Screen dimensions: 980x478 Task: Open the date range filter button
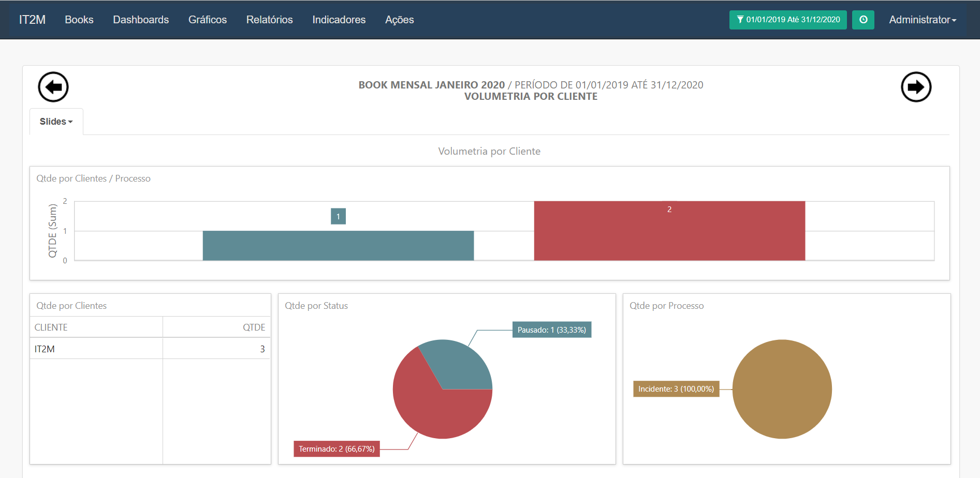tap(788, 20)
